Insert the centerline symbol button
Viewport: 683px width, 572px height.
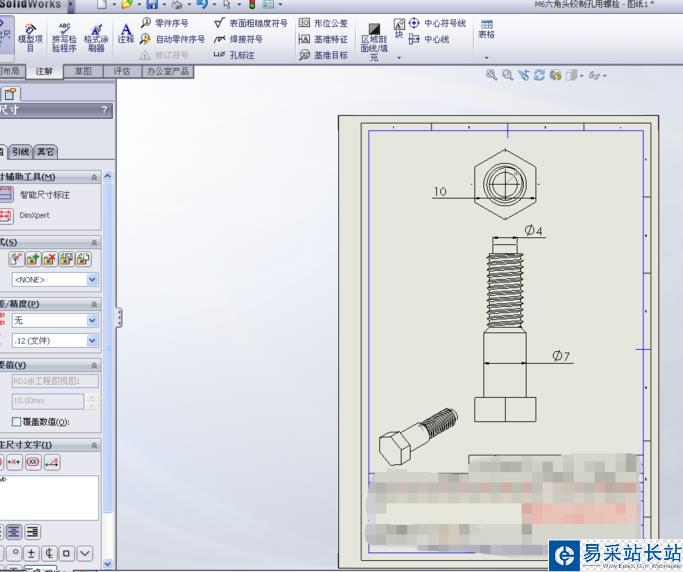click(x=49, y=554)
